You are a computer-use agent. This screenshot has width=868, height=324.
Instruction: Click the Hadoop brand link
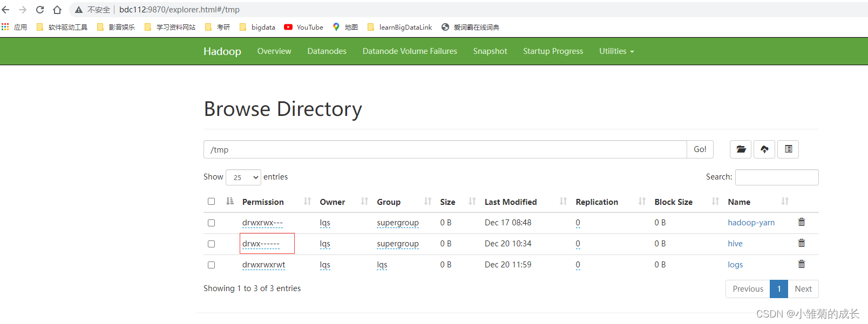222,51
